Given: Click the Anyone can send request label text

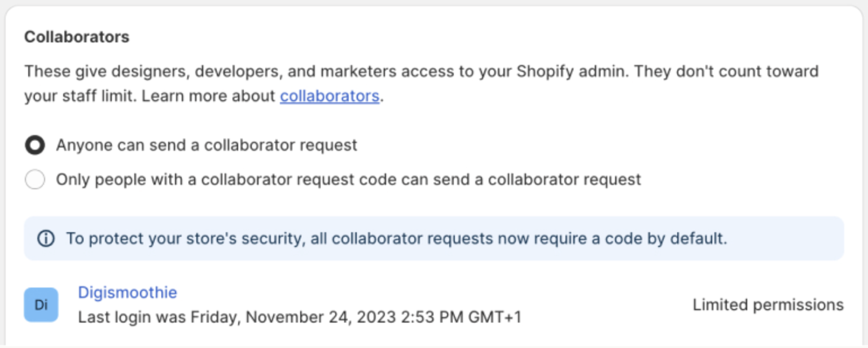Looking at the screenshot, I should coord(206,145).
